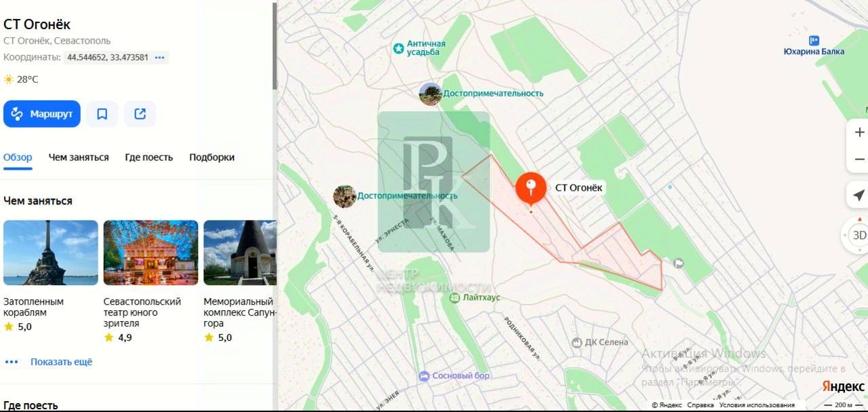Image resolution: width=868 pixels, height=412 pixels.
Task: Click the СТ Огонёк title heading
Action: 37,24
